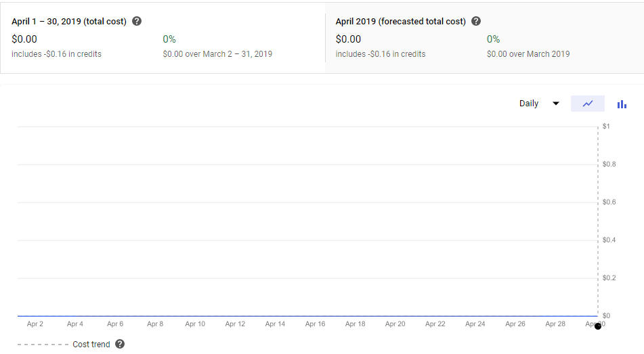644x354 pixels.
Task: Click the credits note under forecasted cost
Action: point(381,54)
